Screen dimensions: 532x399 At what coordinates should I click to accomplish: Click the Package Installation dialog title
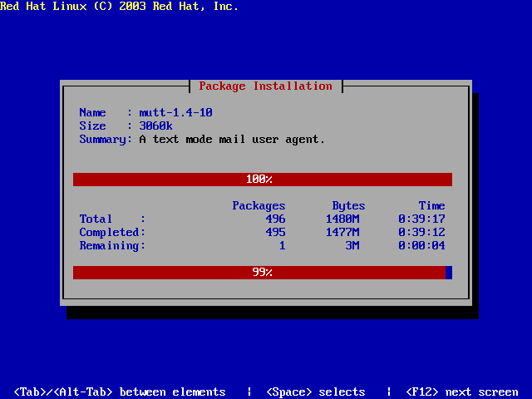[265, 86]
